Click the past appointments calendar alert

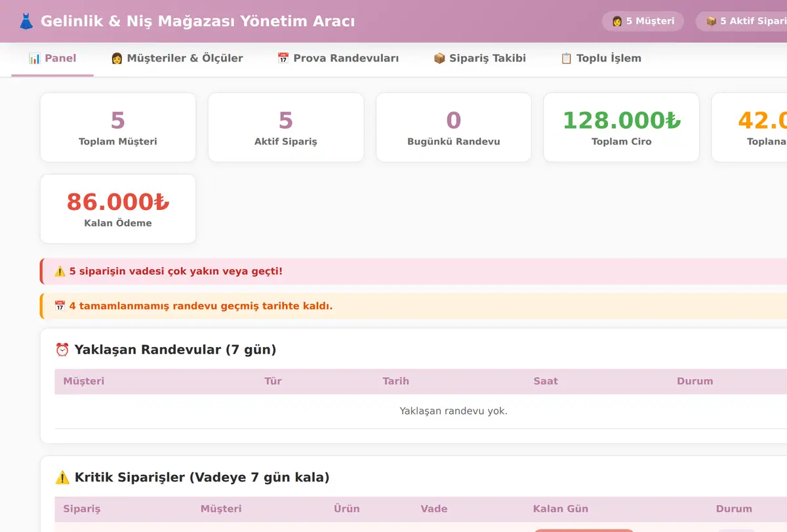click(x=414, y=306)
